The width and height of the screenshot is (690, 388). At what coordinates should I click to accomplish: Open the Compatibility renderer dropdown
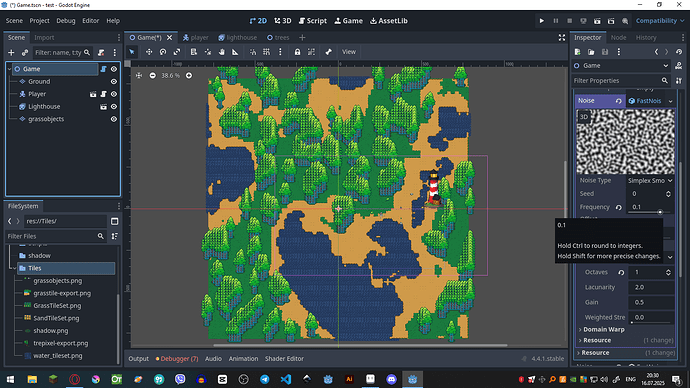coord(660,21)
